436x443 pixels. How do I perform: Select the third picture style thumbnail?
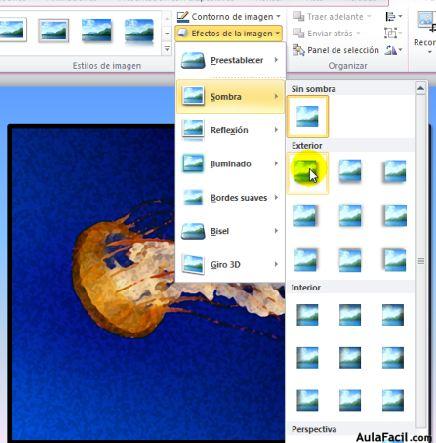(97, 30)
